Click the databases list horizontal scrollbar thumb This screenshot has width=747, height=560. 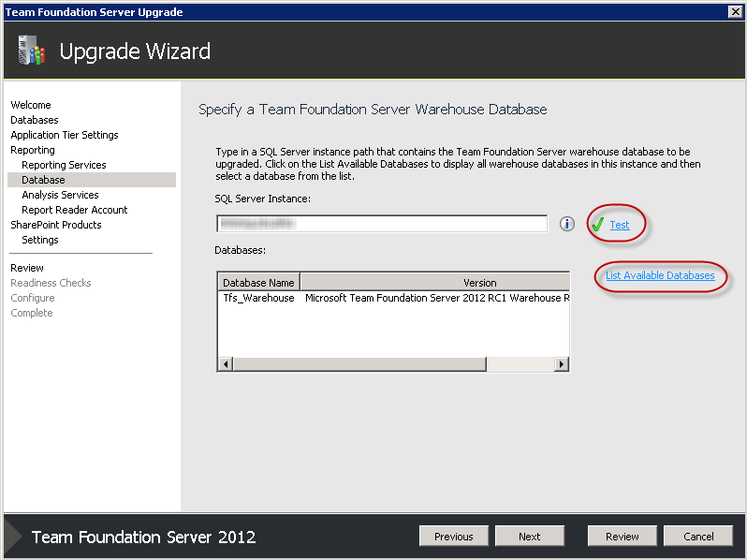(359, 364)
